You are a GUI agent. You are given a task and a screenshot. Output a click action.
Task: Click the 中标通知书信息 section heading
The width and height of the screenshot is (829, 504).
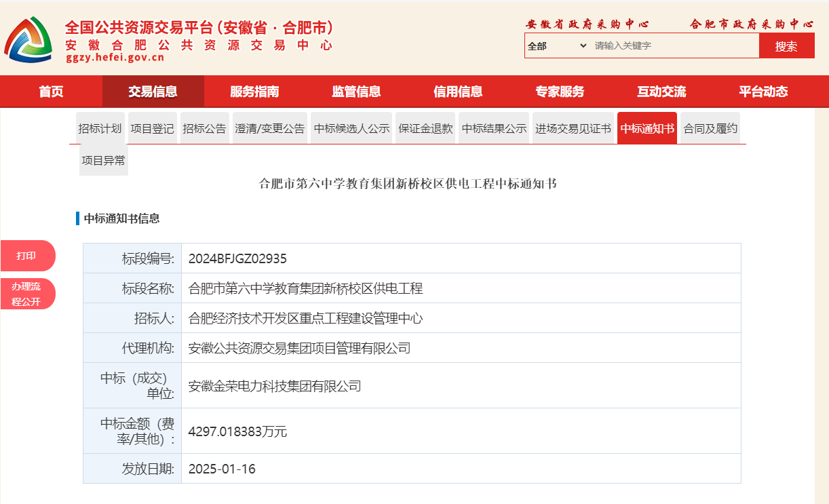122,218
